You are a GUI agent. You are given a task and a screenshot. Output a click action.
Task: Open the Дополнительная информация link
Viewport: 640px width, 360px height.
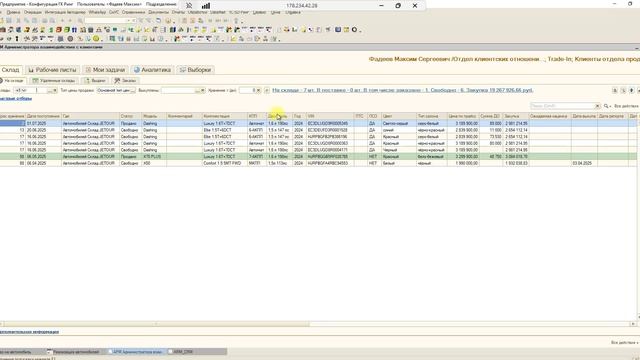click(x=29, y=332)
